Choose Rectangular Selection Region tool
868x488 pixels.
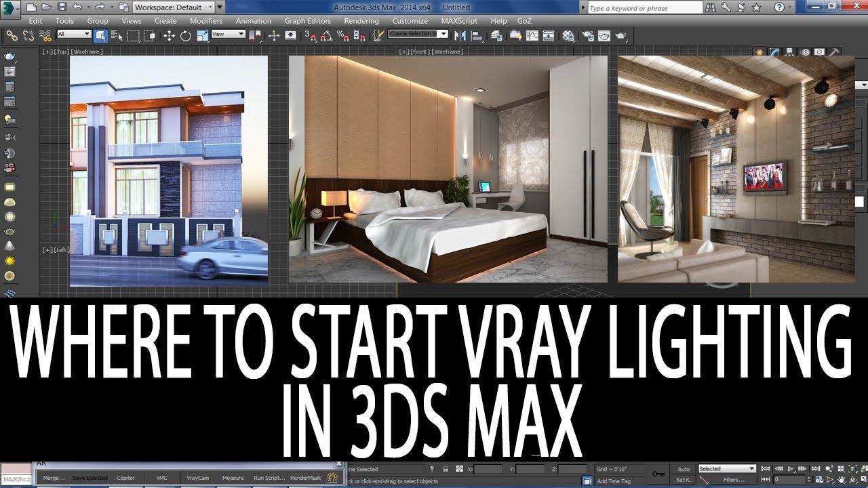coord(134,35)
